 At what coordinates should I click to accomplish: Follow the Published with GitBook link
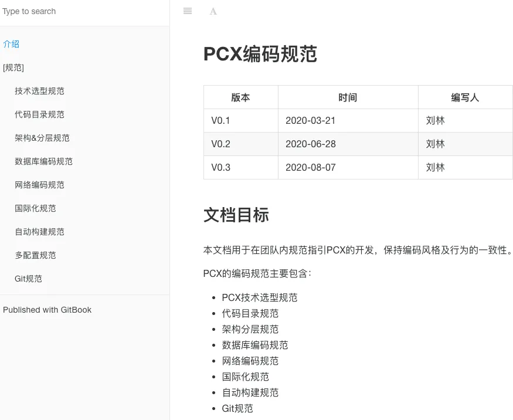pos(47,310)
